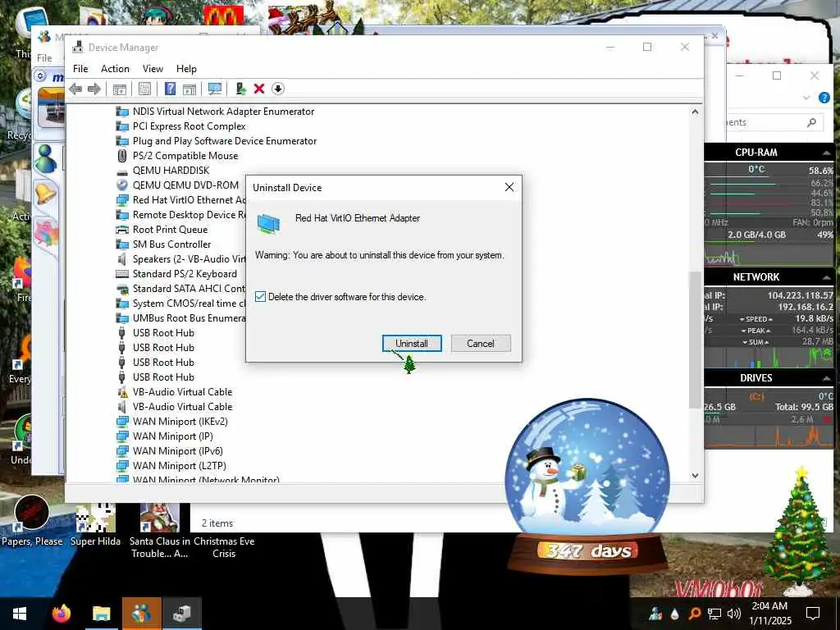Click the yellow bell sidebar icon

[46, 194]
